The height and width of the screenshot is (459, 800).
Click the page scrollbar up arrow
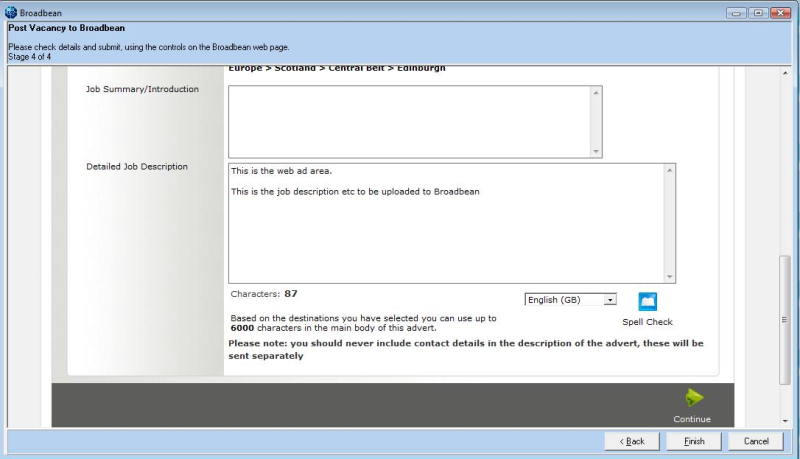(x=785, y=73)
